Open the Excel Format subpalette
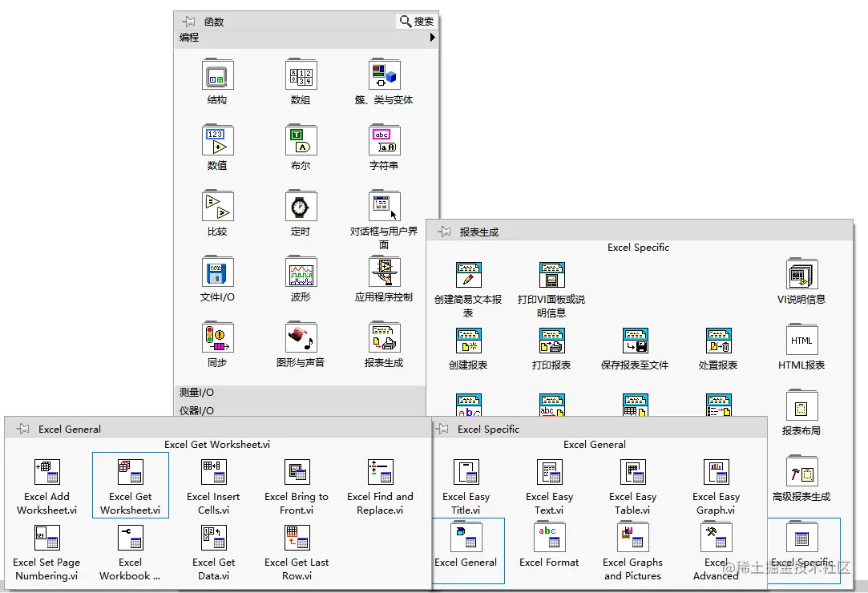Image resolution: width=868 pixels, height=593 pixels. click(x=550, y=537)
